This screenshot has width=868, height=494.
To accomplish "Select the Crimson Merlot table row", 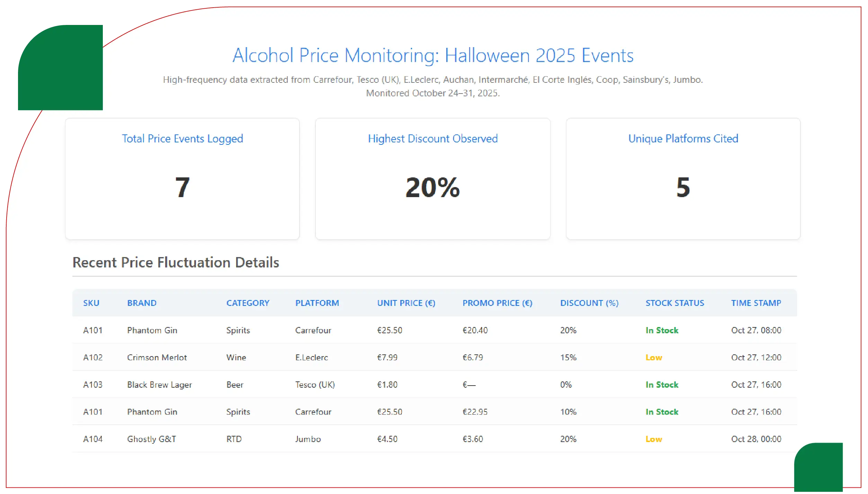I will coord(434,358).
